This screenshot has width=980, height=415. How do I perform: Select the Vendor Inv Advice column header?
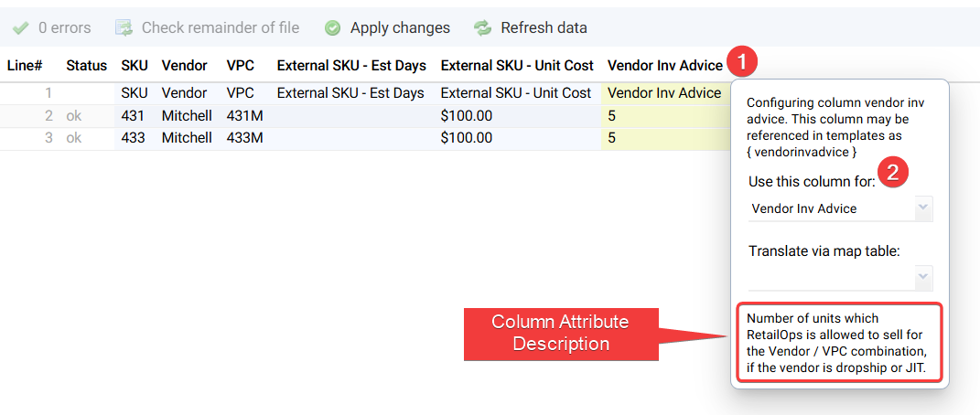pyautogui.click(x=664, y=66)
